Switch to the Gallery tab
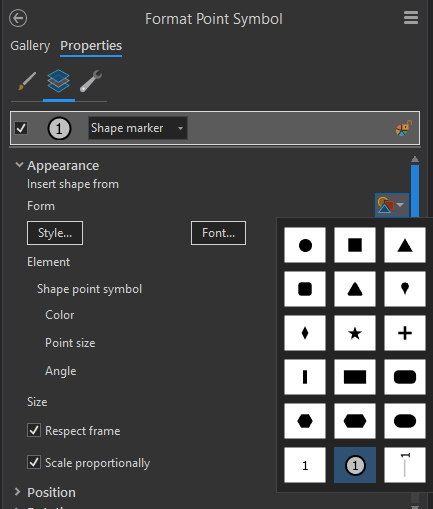Image resolution: width=433 pixels, height=509 pixels. (30, 46)
